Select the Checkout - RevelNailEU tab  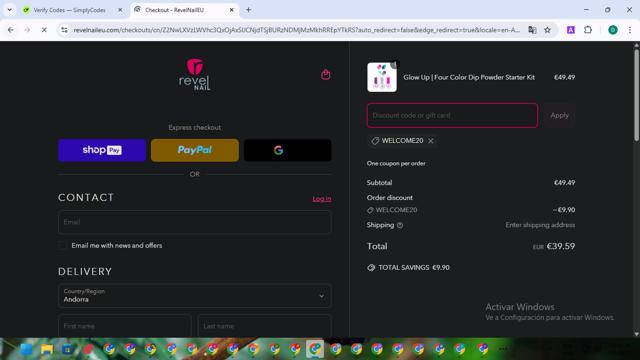click(x=184, y=10)
